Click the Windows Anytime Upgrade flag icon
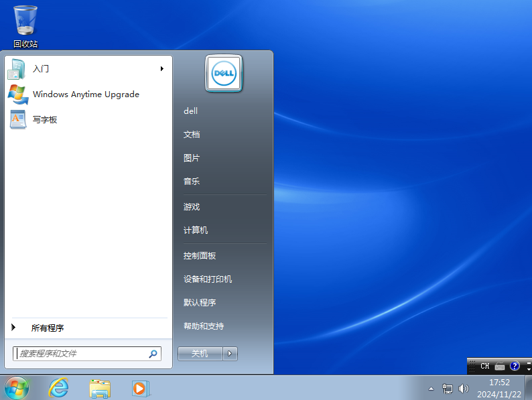Viewport: 532px width, 400px height. coord(17,94)
